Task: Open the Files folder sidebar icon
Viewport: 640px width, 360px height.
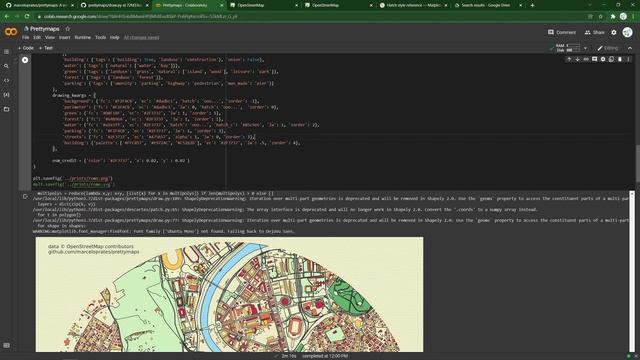Action: 6,109
